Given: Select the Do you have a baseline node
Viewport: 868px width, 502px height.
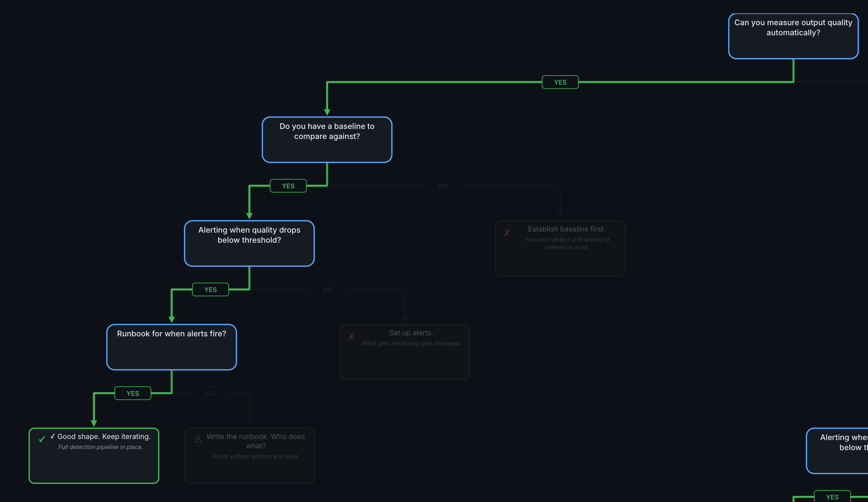Looking at the screenshot, I should point(326,140).
